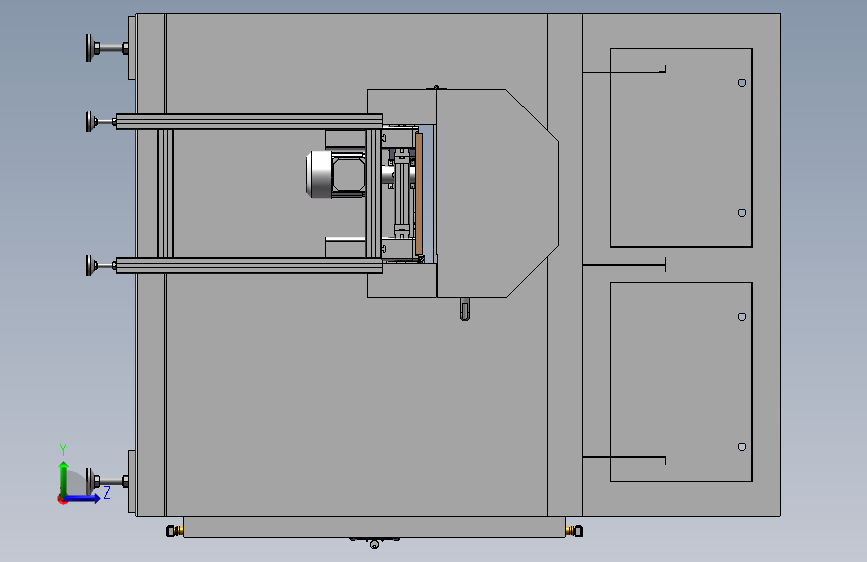Click the upper hole on the top door panel
Screen dimensions: 867x562
pyautogui.click(x=742, y=83)
